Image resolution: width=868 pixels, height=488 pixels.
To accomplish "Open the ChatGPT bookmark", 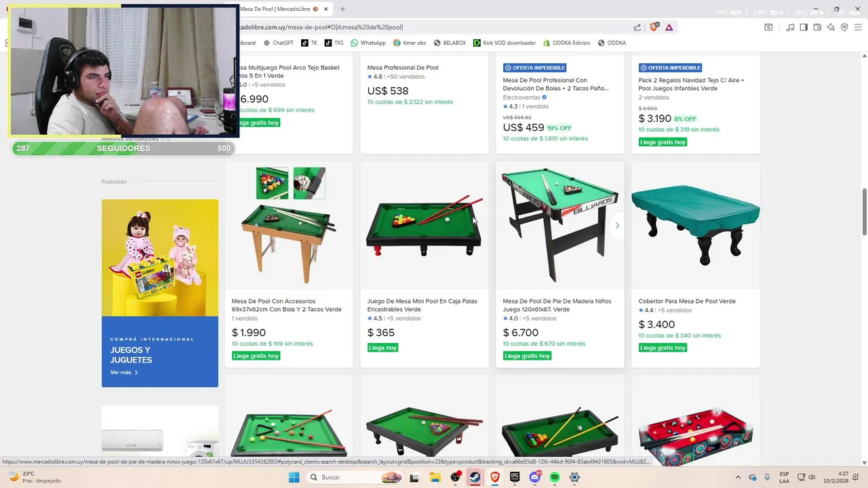I will [x=278, y=43].
